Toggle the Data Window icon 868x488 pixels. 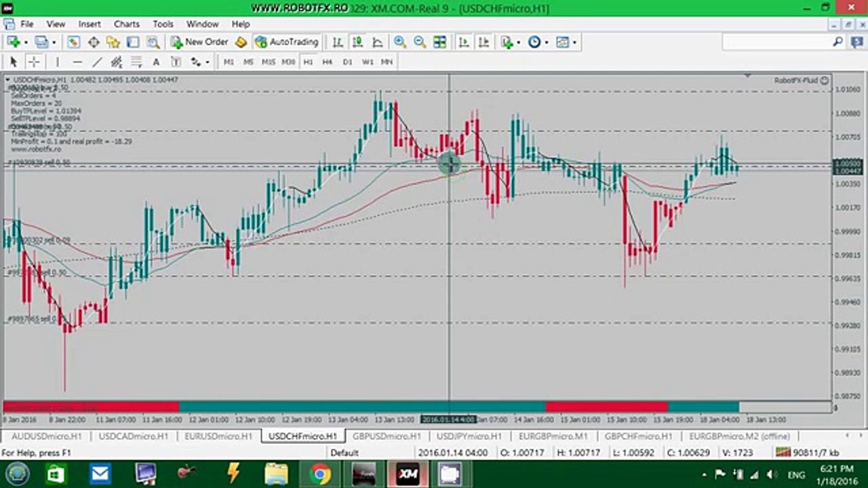[94, 42]
